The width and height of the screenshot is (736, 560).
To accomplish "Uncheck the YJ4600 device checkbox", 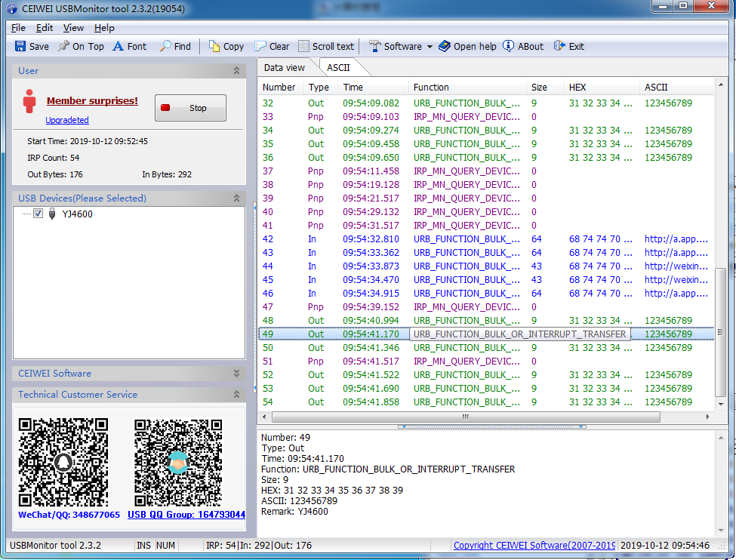I will coord(38,214).
